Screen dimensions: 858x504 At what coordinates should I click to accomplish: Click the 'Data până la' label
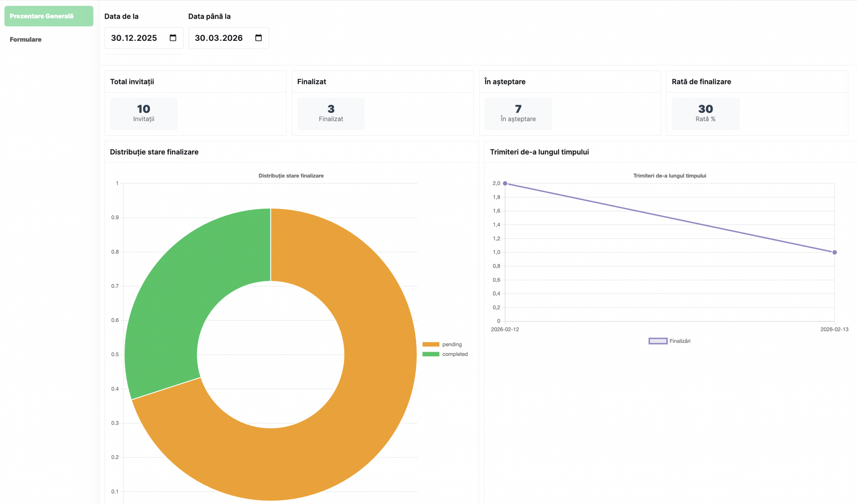pyautogui.click(x=209, y=16)
